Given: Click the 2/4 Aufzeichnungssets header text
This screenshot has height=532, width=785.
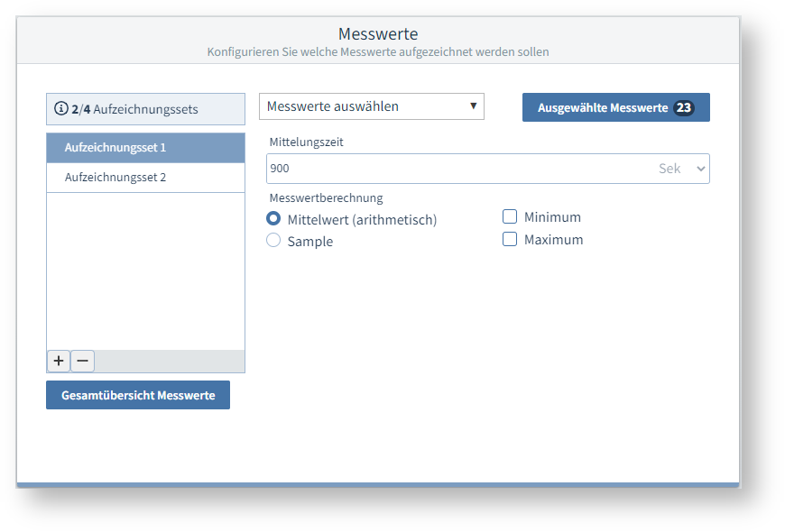Looking at the screenshot, I should point(135,109).
